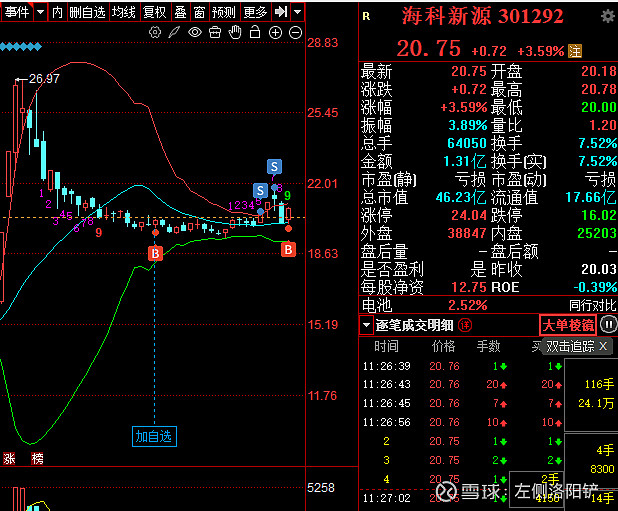This screenshot has height=511, width=618.
Task: Select the 11:26:39 trade row
Action: click(462, 366)
